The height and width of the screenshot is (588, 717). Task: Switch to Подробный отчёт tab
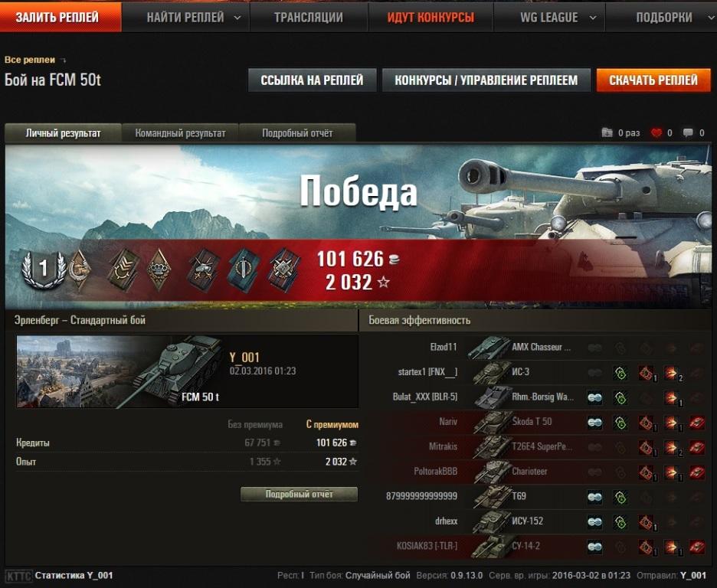(x=297, y=133)
